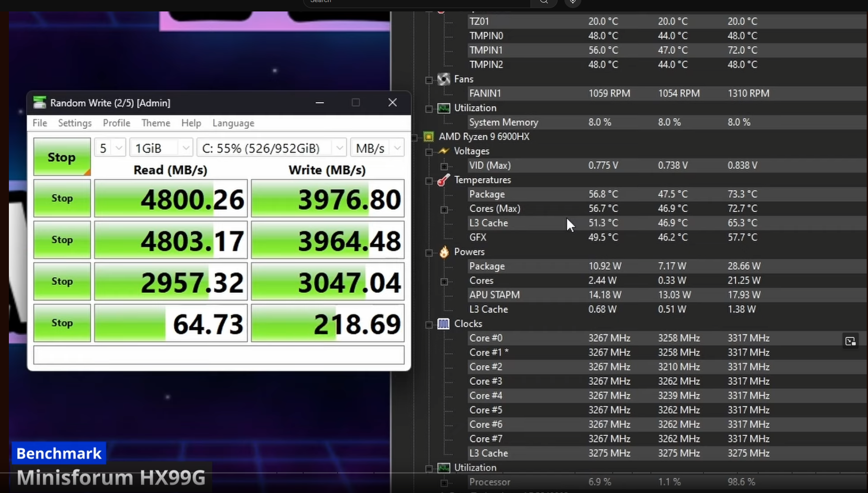Click Stop button beside 64.73 row
Image resolution: width=868 pixels, height=493 pixels.
pyautogui.click(x=62, y=323)
